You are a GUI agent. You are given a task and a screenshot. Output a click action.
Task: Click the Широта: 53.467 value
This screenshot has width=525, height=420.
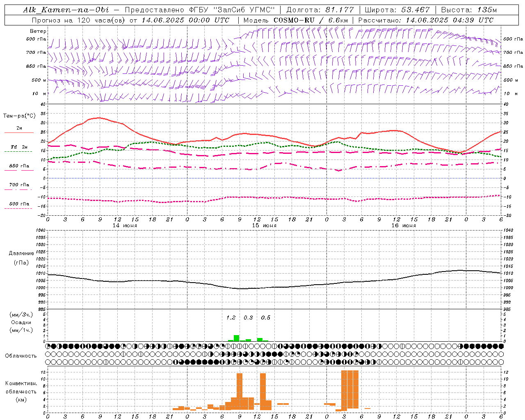[x=397, y=10]
